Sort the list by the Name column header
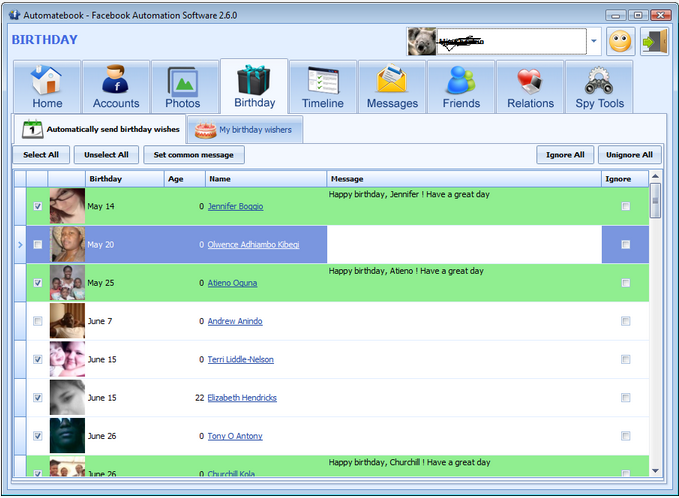 (266, 179)
